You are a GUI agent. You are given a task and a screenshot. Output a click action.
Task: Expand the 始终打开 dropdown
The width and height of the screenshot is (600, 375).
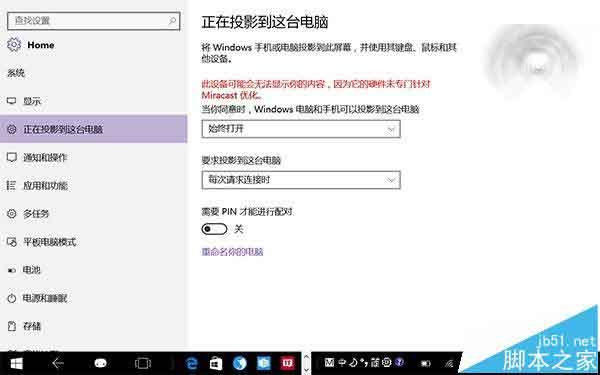point(301,129)
